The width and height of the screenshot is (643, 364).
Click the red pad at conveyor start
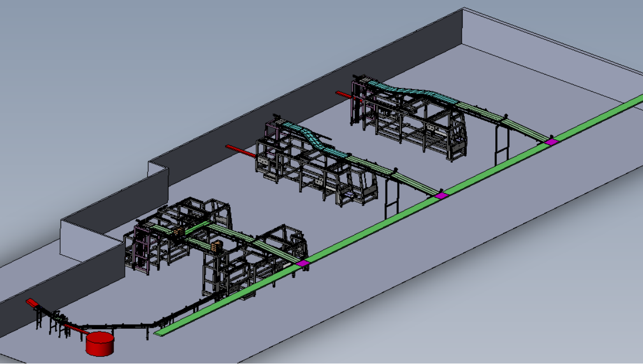click(32, 302)
